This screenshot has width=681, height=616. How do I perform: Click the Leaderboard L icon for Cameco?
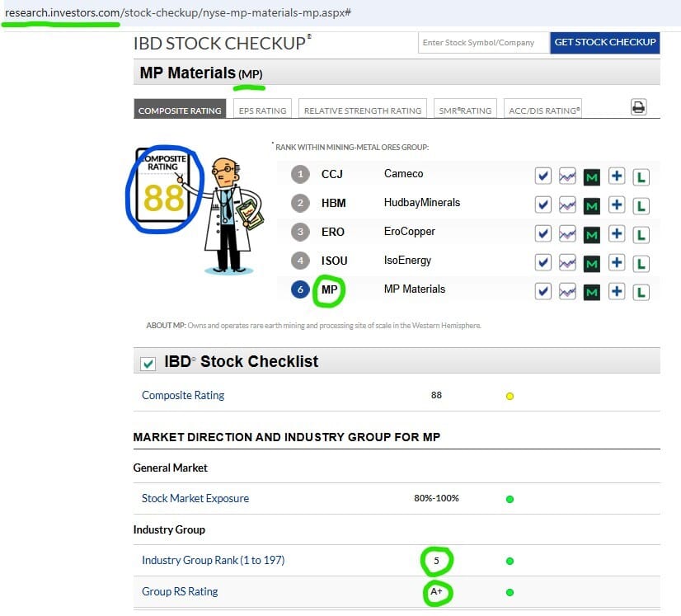641,176
